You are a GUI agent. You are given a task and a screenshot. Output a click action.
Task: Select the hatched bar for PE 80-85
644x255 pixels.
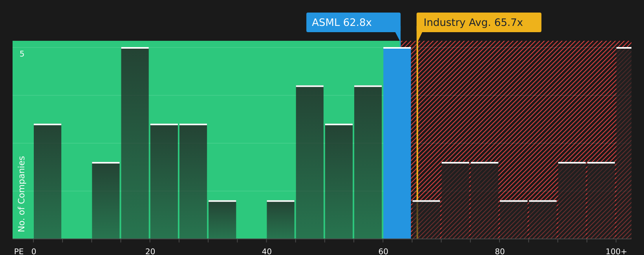pos(514,220)
